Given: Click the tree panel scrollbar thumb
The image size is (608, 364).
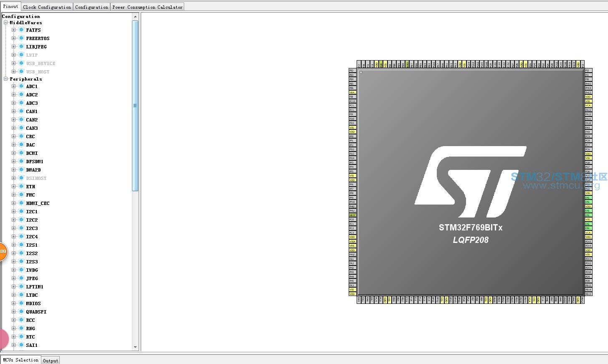Looking at the screenshot, I should click(x=135, y=106).
